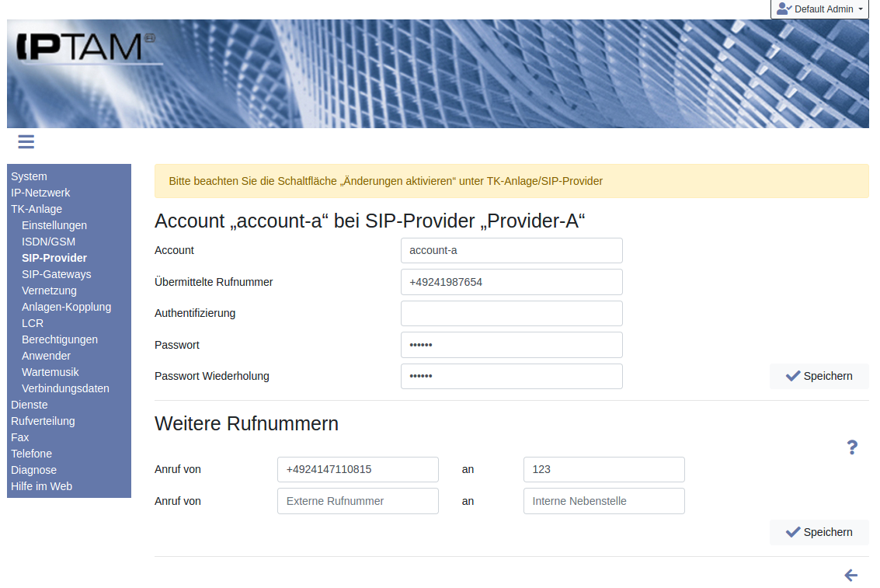
Task: Open Verbindungsdaten in the sidebar
Action: 65,388
